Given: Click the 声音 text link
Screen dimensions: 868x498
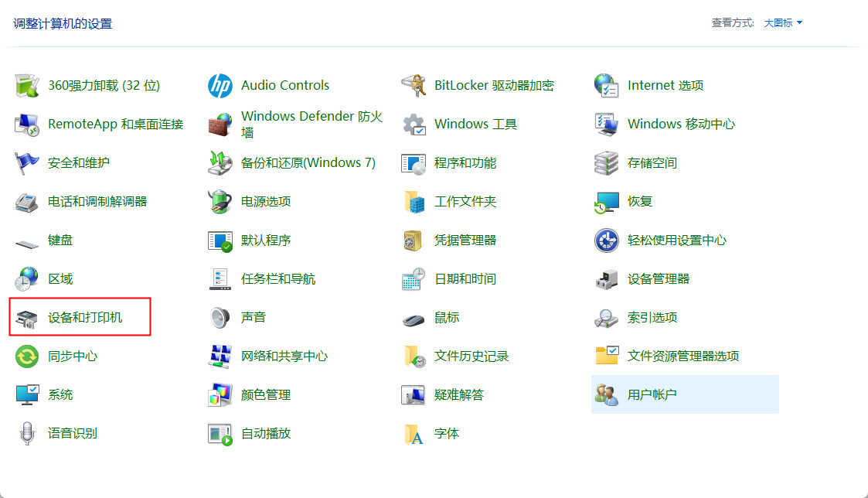Looking at the screenshot, I should point(253,318).
